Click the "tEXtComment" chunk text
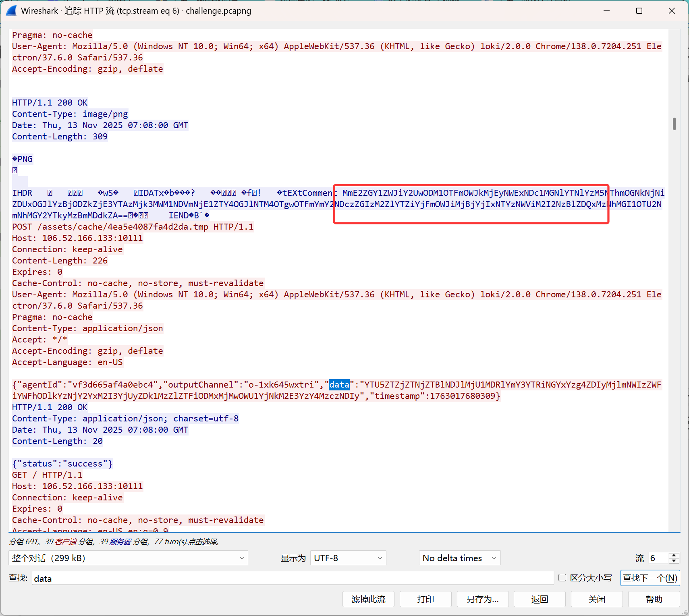The width and height of the screenshot is (689, 616). click(x=310, y=193)
